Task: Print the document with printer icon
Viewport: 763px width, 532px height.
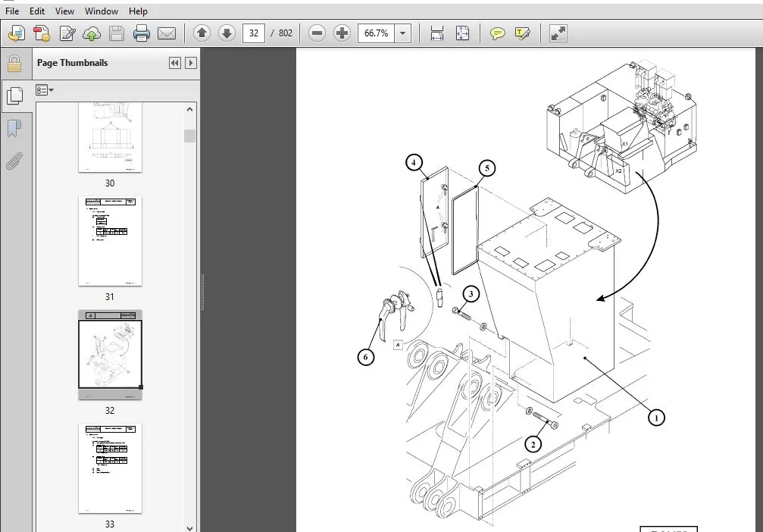Action: click(x=142, y=33)
